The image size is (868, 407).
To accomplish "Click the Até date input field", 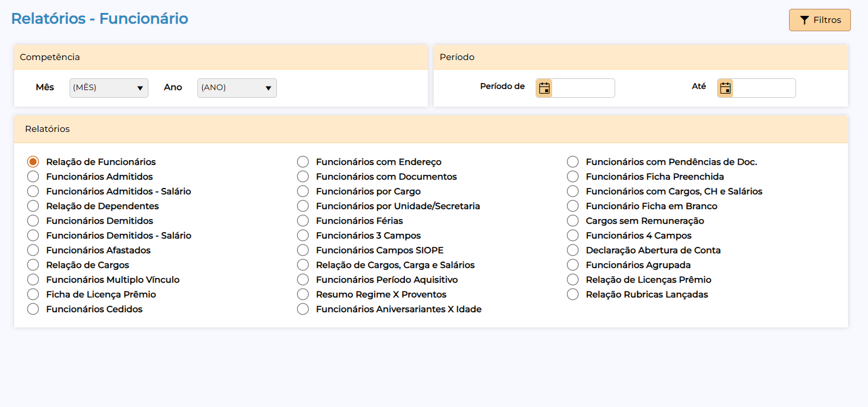I will [x=764, y=88].
